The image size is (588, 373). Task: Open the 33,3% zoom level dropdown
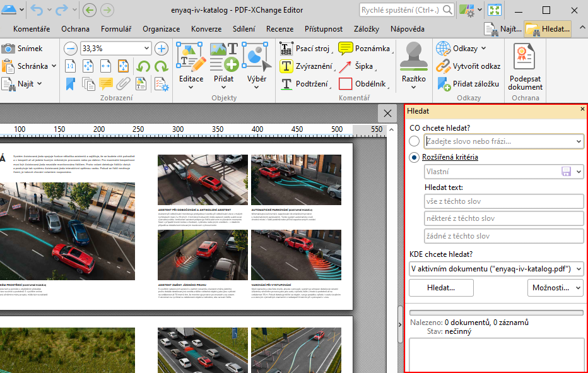pos(146,49)
